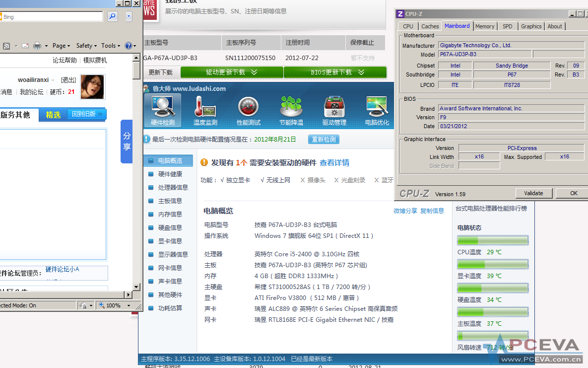
Task: Click the 退出 logout link
Action: [68, 80]
